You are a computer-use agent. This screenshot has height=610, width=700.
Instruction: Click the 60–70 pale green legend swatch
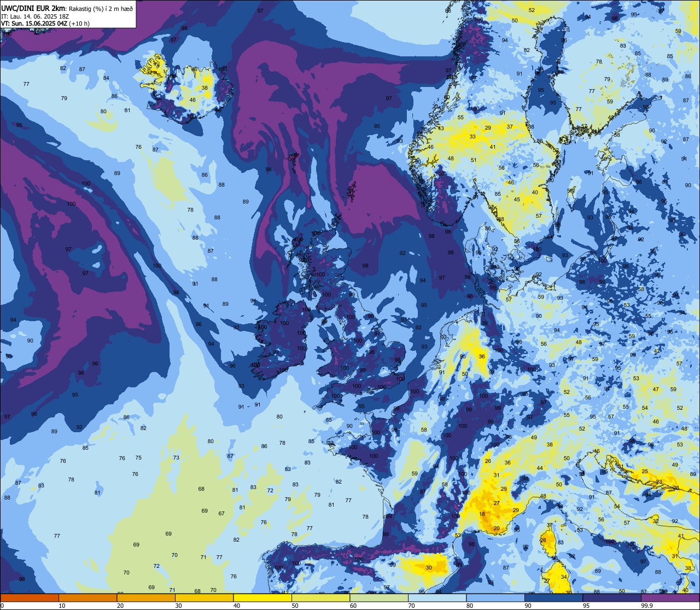[x=379, y=597]
